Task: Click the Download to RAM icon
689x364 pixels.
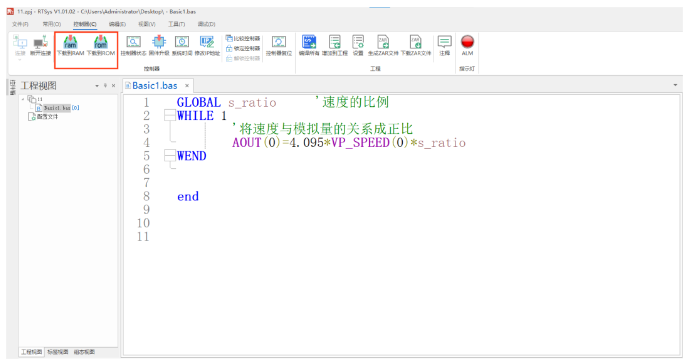Action: click(70, 46)
